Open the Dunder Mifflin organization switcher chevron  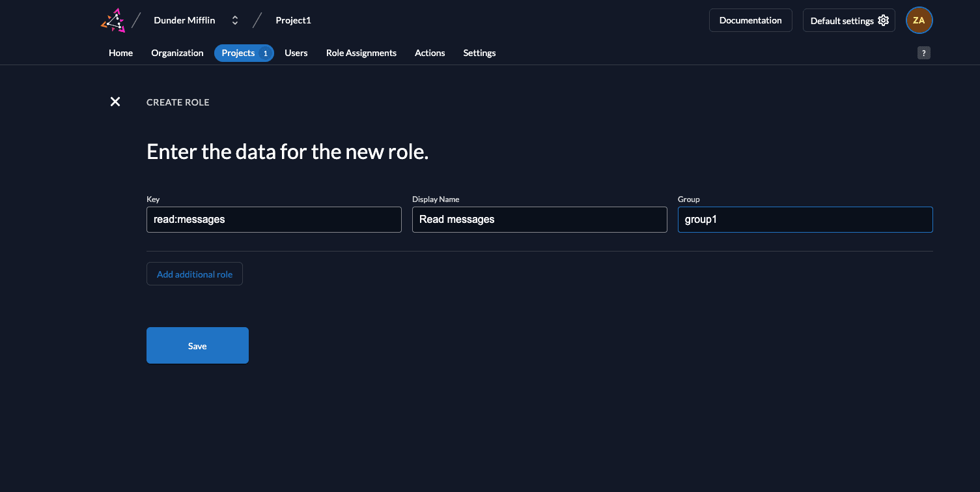(x=235, y=20)
